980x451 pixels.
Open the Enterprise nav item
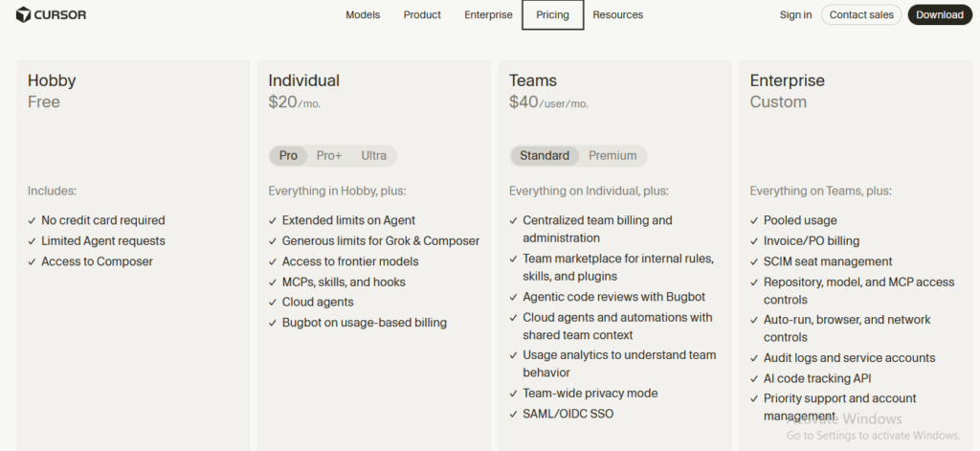[x=488, y=14]
